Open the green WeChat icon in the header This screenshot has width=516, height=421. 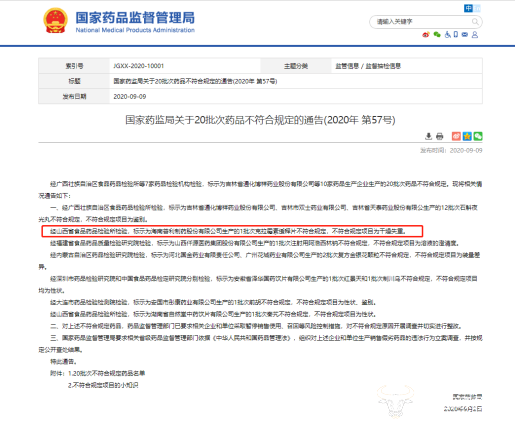click(437, 34)
